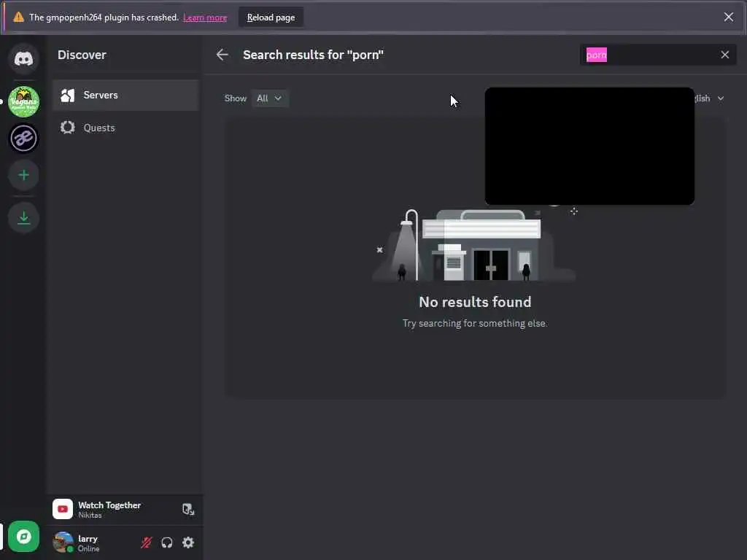Click the Nikitas activity subtitle
Image resolution: width=747 pixels, height=560 pixels.
coord(90,516)
